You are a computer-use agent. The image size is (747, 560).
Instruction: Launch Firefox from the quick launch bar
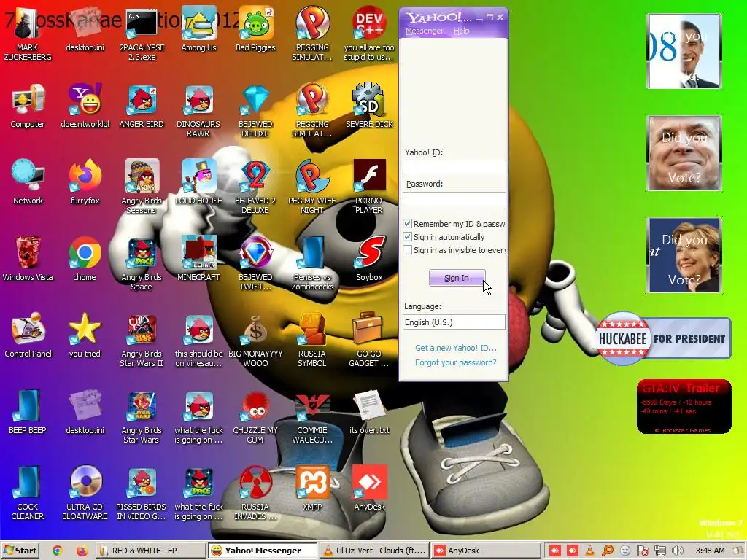(82, 551)
